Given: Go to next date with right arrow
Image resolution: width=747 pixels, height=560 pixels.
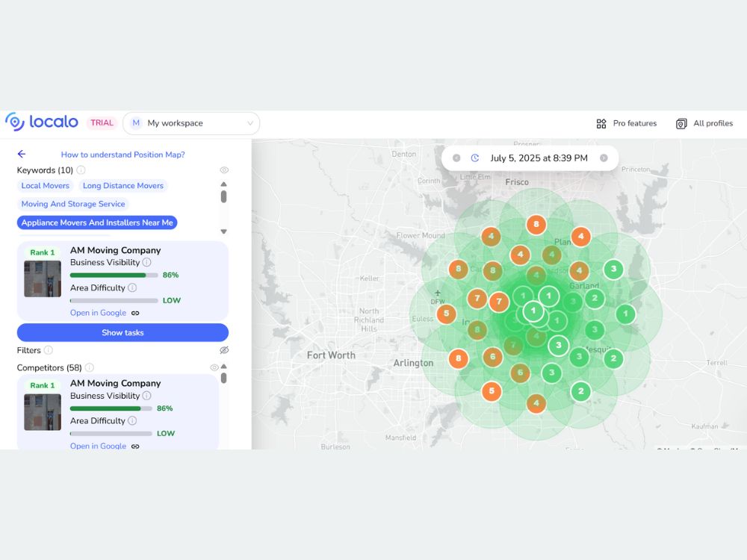Looking at the screenshot, I should click(604, 158).
